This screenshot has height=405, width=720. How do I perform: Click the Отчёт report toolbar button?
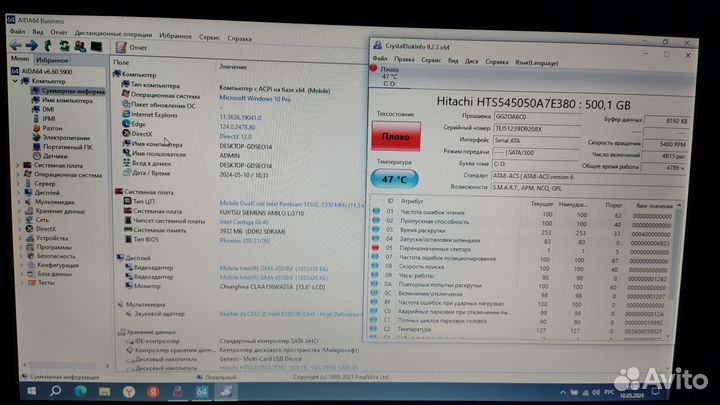click(131, 47)
